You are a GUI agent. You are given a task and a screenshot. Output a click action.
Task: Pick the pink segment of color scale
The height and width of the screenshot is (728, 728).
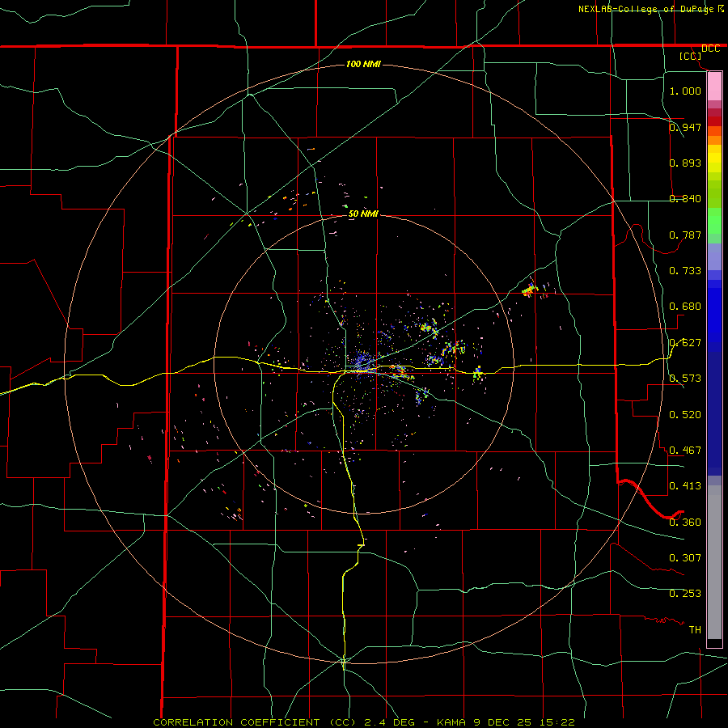(714, 87)
